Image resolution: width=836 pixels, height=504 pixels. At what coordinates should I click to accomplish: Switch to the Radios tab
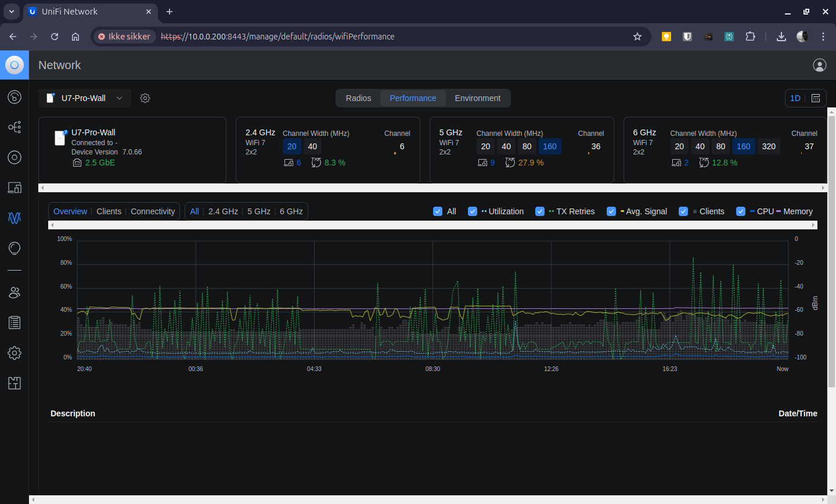[x=358, y=98]
